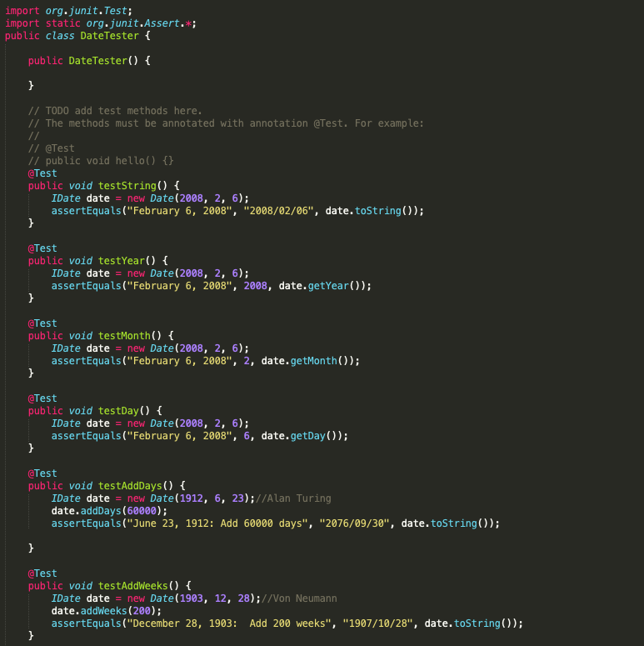Click the import static org.junit.Assert line
This screenshot has height=646, width=644.
pos(101,23)
